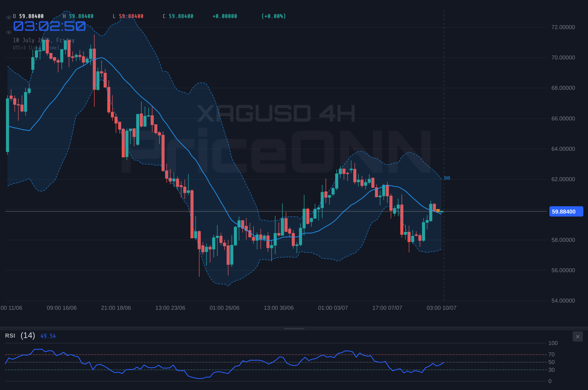Click the 01:00 26/06 time axis label

coord(225,308)
